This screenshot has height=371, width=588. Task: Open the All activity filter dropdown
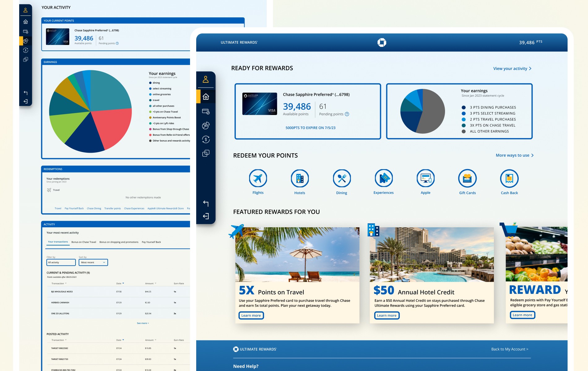point(61,262)
